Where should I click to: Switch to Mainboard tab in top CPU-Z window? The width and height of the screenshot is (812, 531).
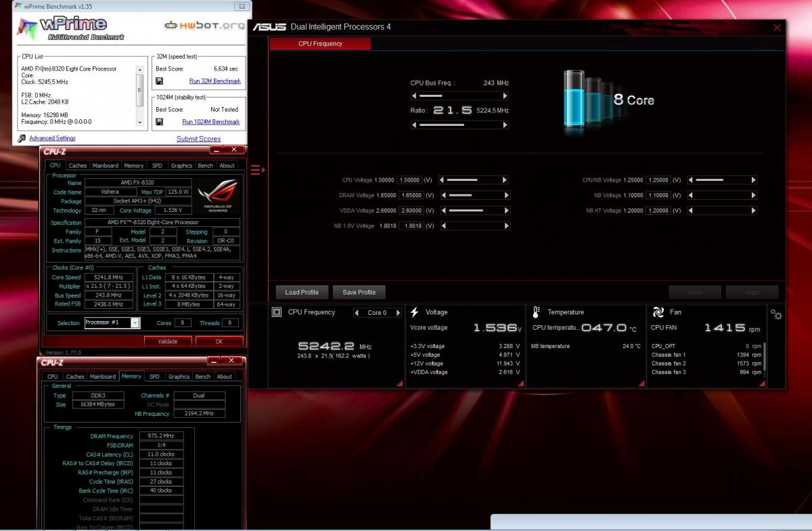pyautogui.click(x=106, y=165)
